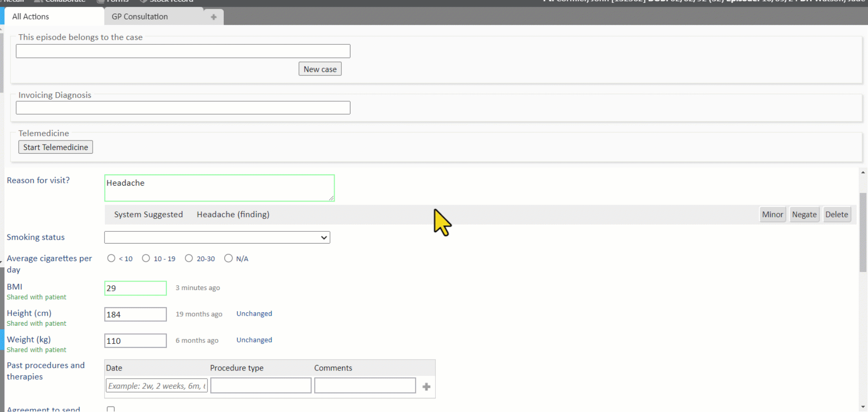Negate the Headache finding

tap(804, 215)
